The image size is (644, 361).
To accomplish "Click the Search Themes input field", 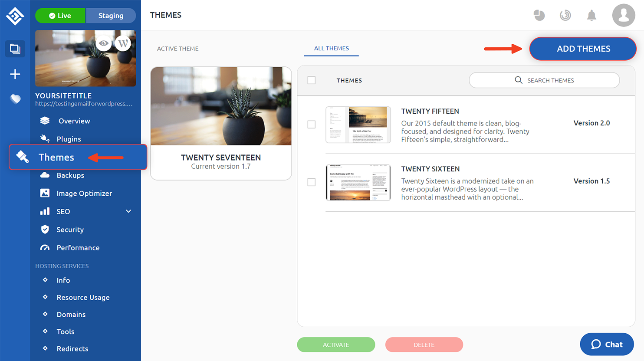I will pos(544,80).
